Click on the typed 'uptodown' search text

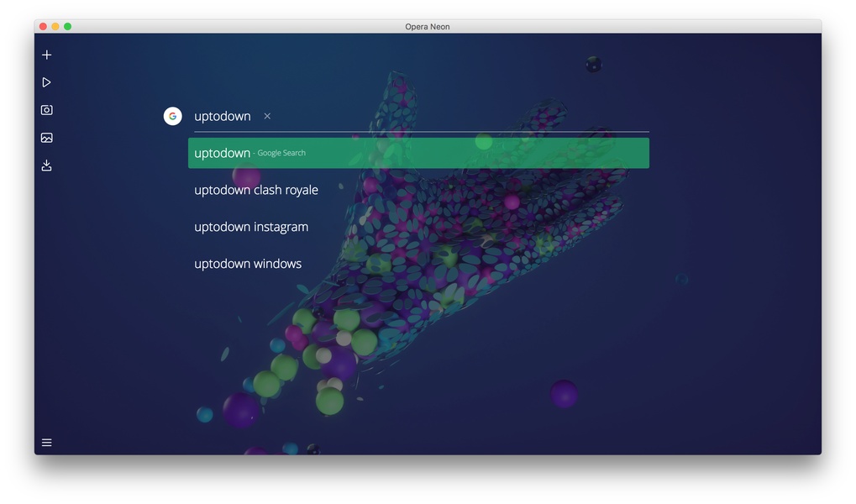tap(223, 117)
